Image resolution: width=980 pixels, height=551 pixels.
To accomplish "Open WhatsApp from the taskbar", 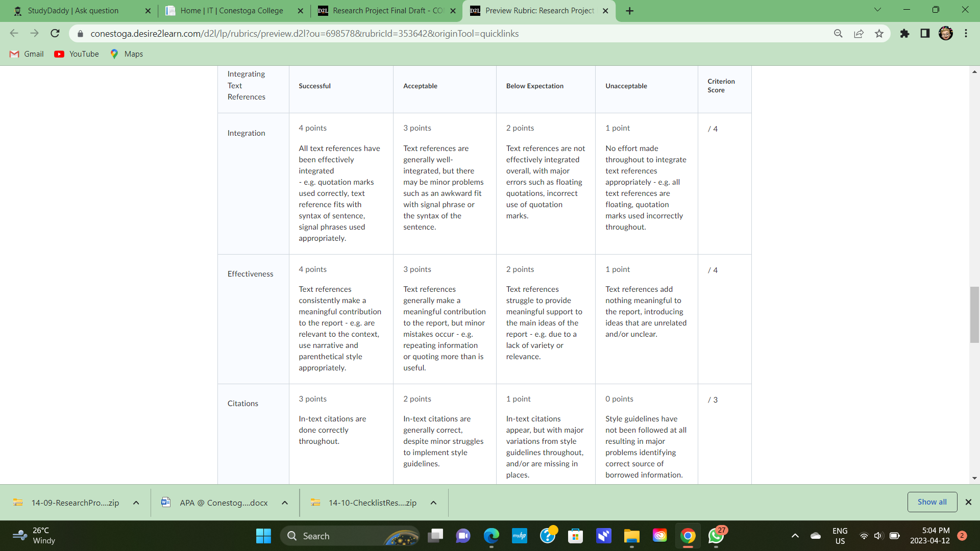I will pyautogui.click(x=716, y=536).
